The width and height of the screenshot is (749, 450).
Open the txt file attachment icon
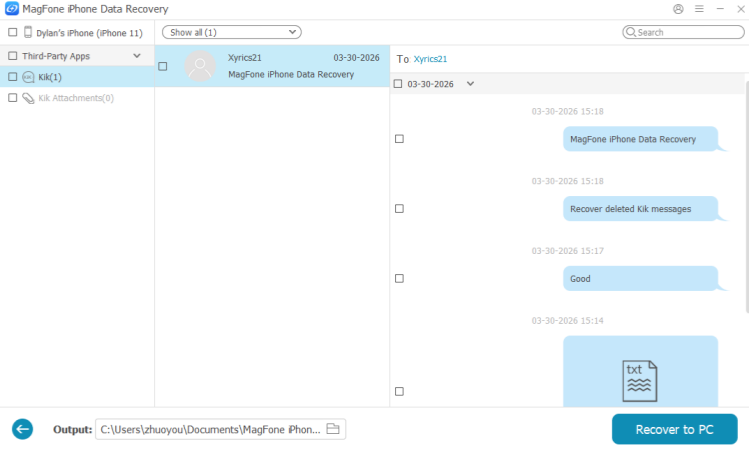coord(640,381)
